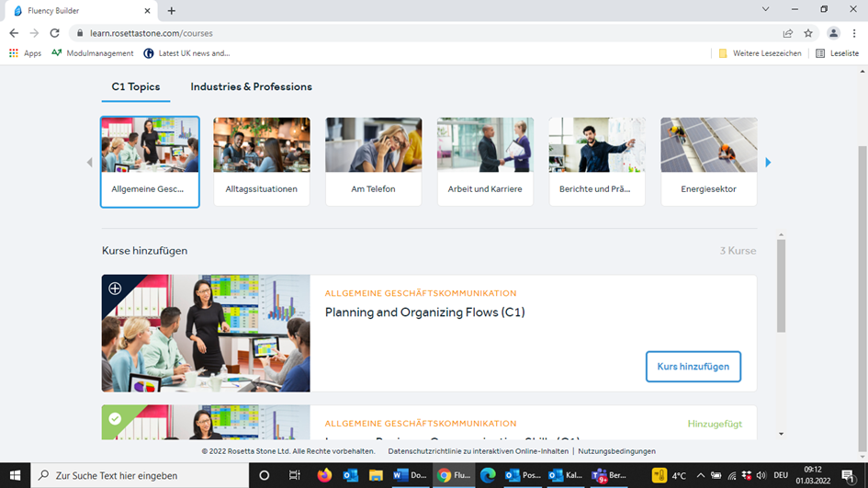
Task: Open Firefox from the Windows taskbar
Action: [x=324, y=475]
